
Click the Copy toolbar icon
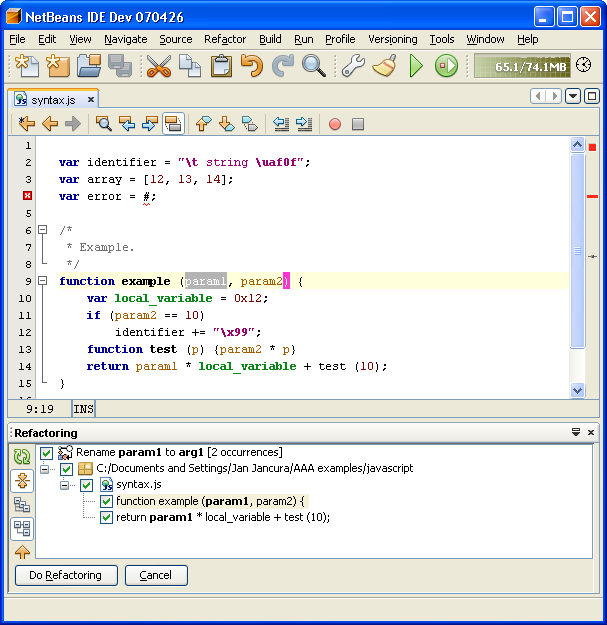pos(190,66)
